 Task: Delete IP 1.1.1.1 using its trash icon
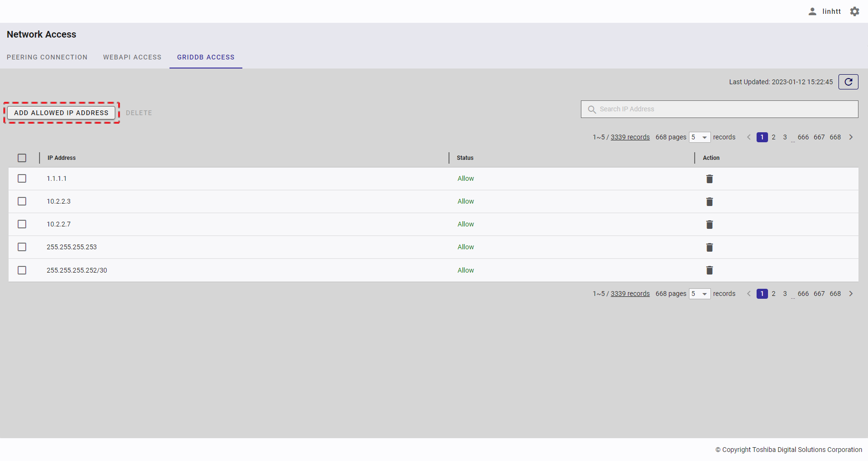point(709,179)
